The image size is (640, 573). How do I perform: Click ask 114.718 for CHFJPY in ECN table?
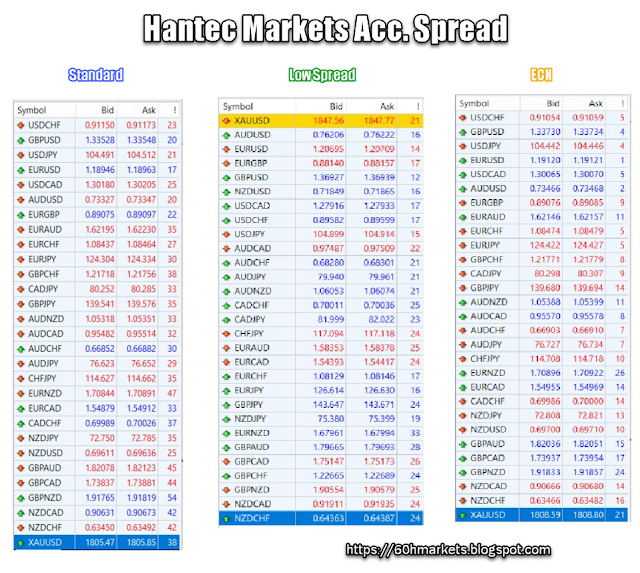[x=588, y=359]
